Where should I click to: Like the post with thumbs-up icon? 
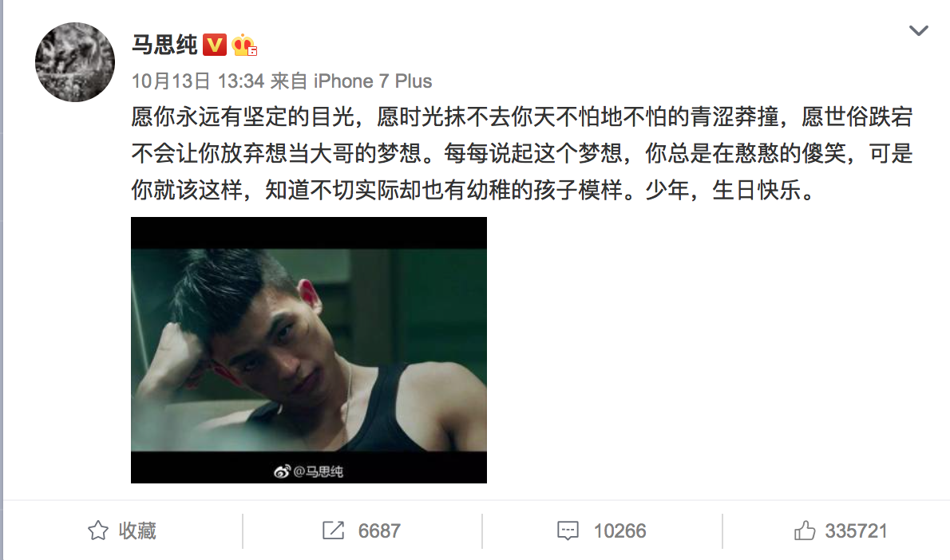pyautogui.click(x=805, y=530)
